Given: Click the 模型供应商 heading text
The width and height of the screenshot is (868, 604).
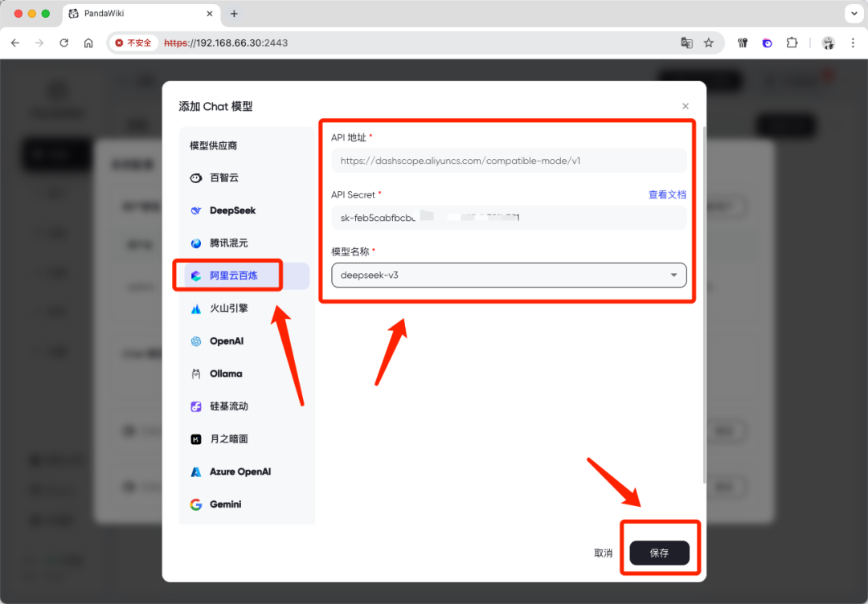Looking at the screenshot, I should click(213, 145).
